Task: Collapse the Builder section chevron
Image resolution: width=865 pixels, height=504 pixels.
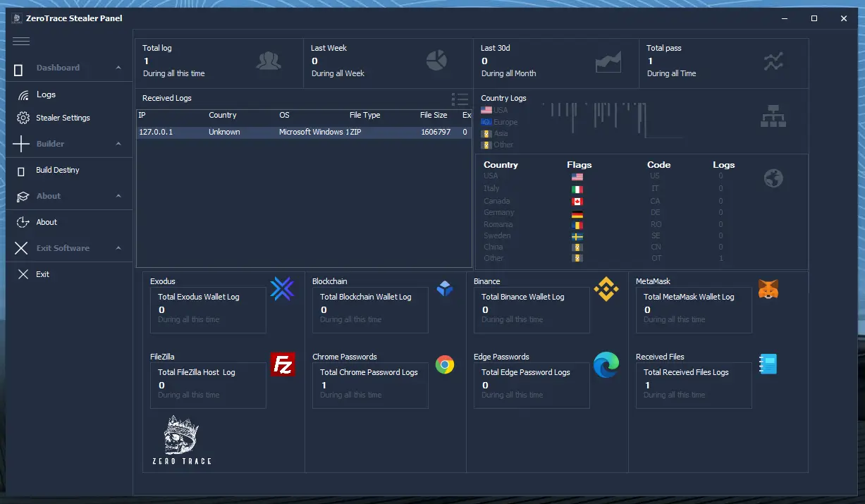Action: 118,144
